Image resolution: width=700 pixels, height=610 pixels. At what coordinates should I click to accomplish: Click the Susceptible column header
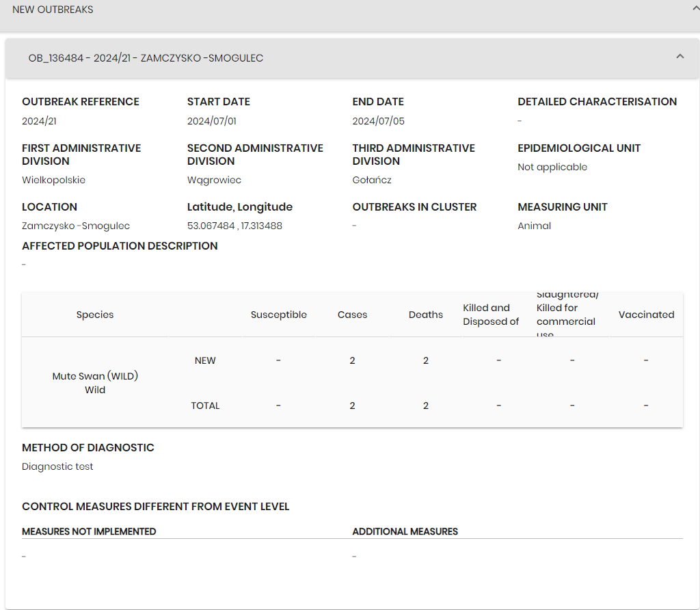(x=278, y=315)
